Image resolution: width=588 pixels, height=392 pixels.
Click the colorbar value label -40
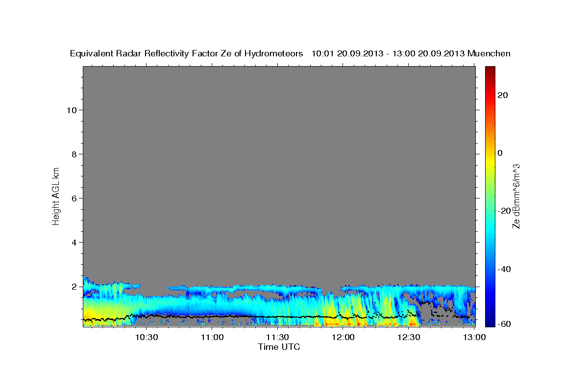[x=504, y=269]
